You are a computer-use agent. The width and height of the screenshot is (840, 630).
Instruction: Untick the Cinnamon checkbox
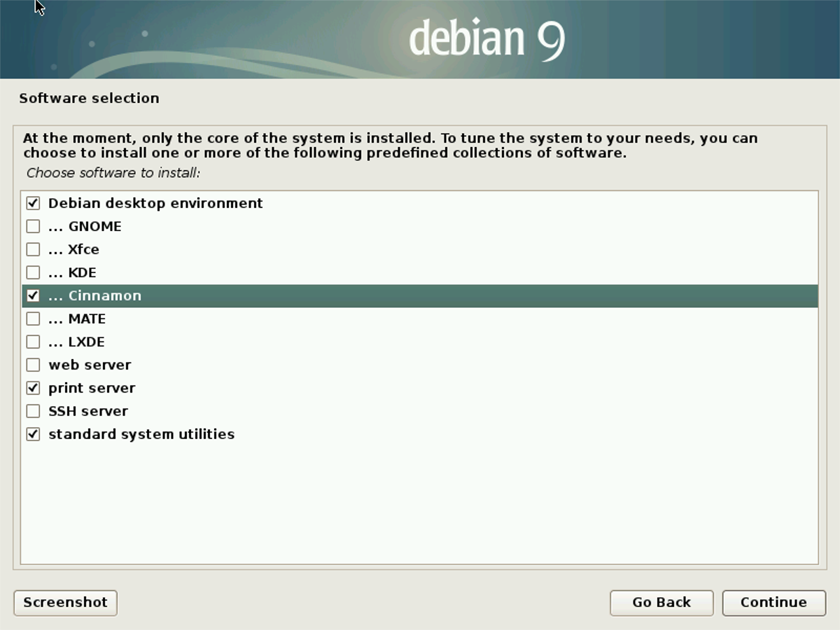click(33, 296)
